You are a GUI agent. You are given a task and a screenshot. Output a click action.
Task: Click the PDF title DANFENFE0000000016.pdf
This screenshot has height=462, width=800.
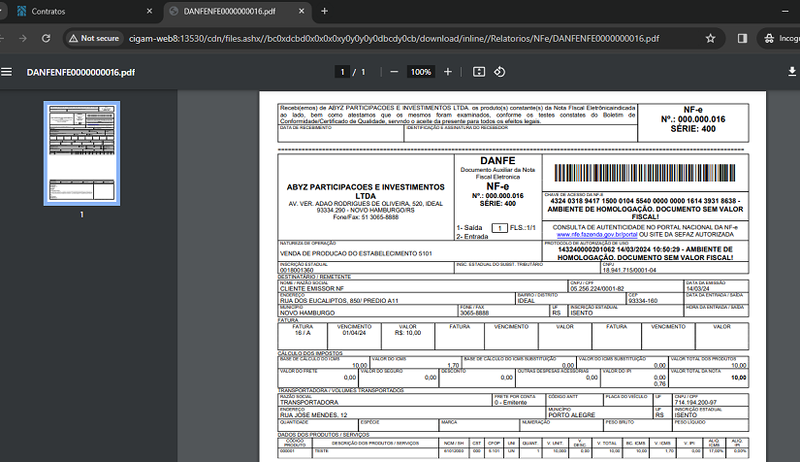coord(81,72)
